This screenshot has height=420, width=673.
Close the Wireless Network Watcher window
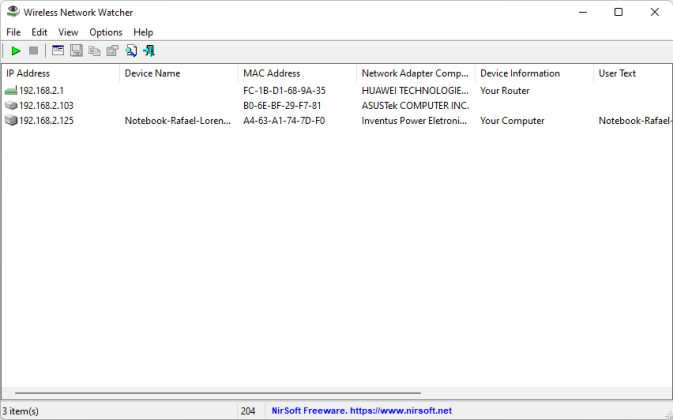pos(654,12)
